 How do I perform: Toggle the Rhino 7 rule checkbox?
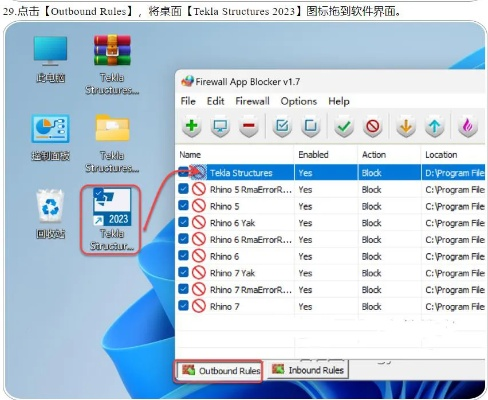[183, 305]
